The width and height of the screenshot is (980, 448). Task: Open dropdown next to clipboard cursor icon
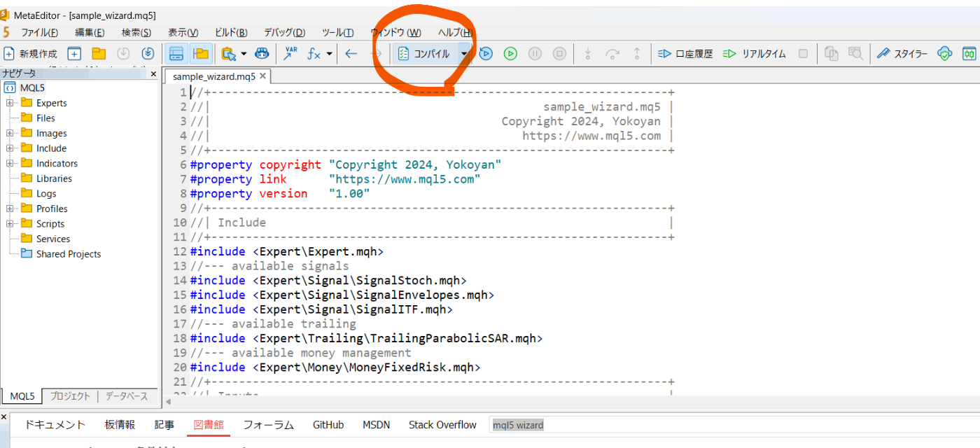point(244,53)
